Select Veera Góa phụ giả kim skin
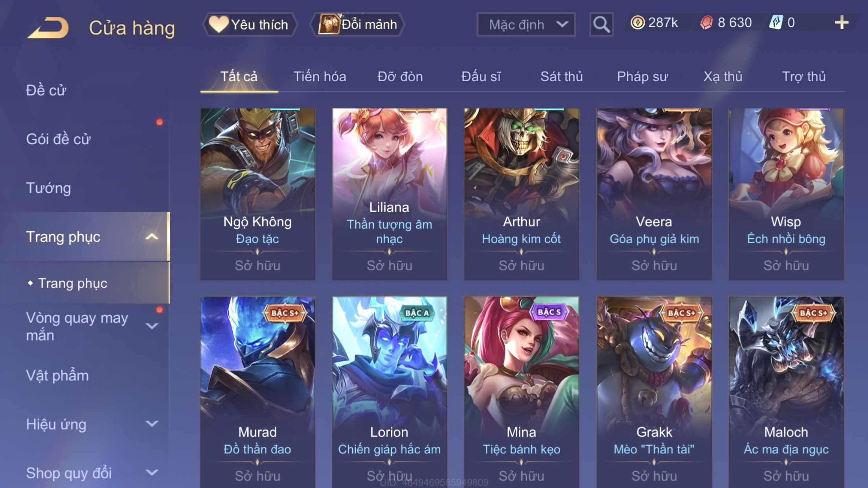Viewport: 868px width, 488px height. pyautogui.click(x=654, y=194)
